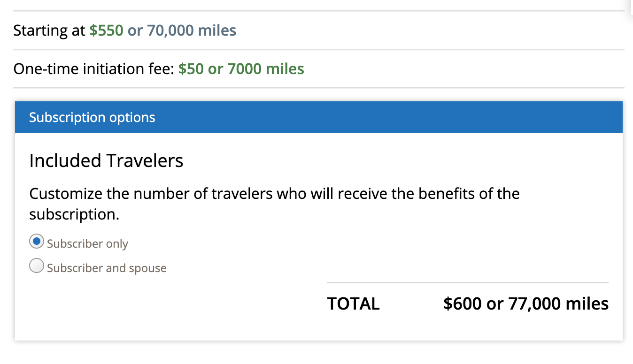633x364 pixels.
Task: Click the green $550 starting price
Action: pyautogui.click(x=107, y=30)
